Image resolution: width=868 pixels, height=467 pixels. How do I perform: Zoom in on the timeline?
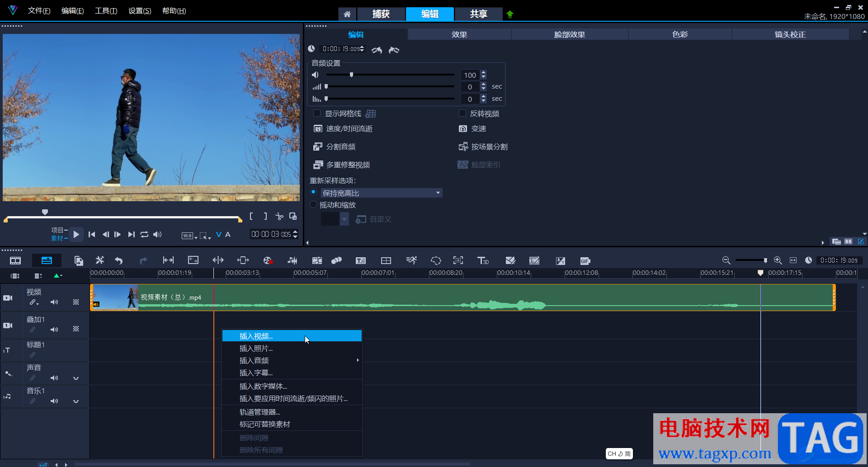click(x=778, y=260)
